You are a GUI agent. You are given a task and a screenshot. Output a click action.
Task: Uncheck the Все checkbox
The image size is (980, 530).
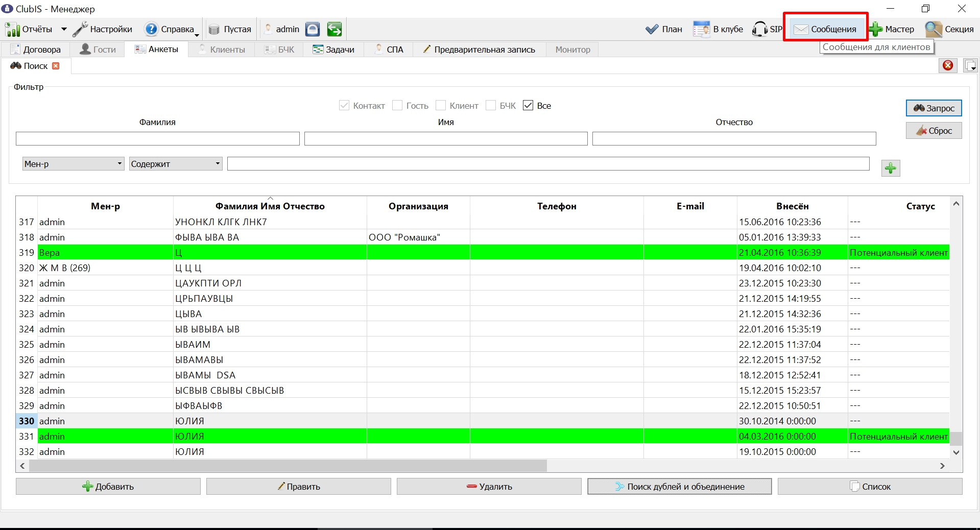tap(528, 105)
